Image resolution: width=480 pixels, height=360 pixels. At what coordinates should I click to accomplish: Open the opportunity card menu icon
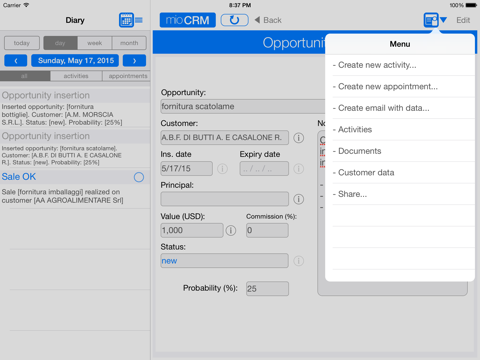(x=431, y=20)
